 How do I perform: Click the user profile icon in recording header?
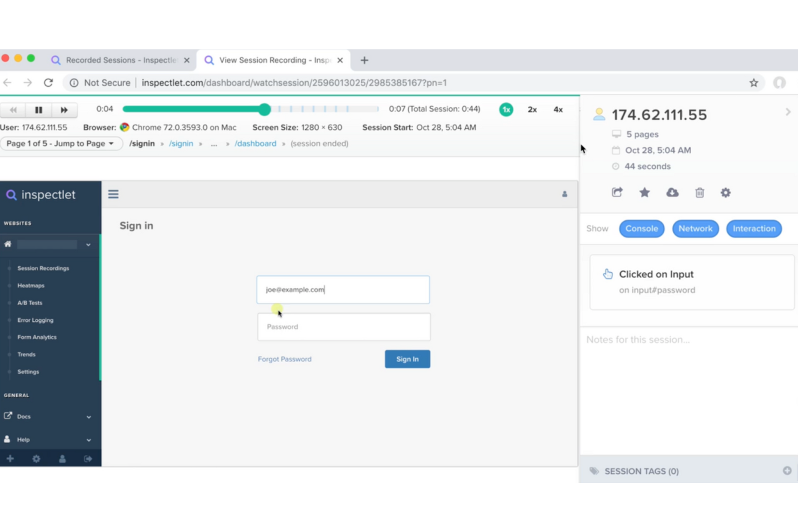click(x=565, y=194)
